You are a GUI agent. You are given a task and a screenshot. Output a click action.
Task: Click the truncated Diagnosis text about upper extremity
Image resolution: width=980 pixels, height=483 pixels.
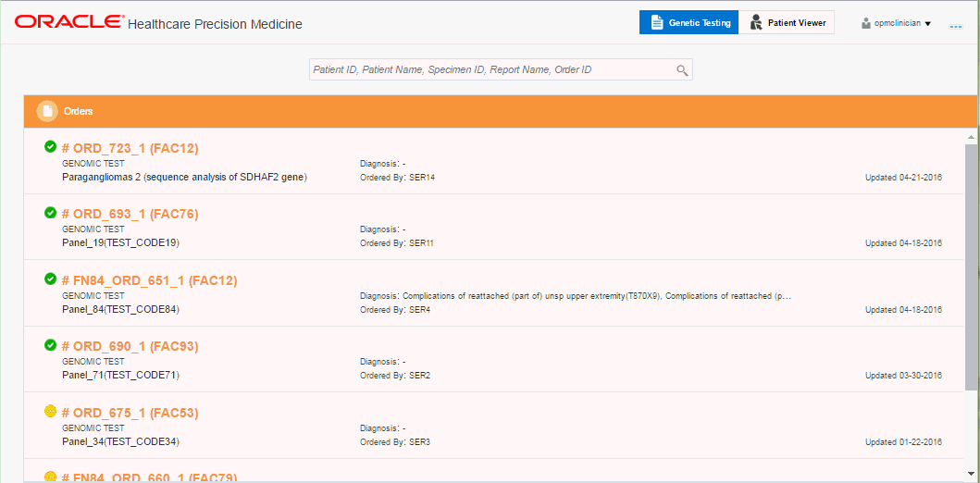tap(576, 296)
